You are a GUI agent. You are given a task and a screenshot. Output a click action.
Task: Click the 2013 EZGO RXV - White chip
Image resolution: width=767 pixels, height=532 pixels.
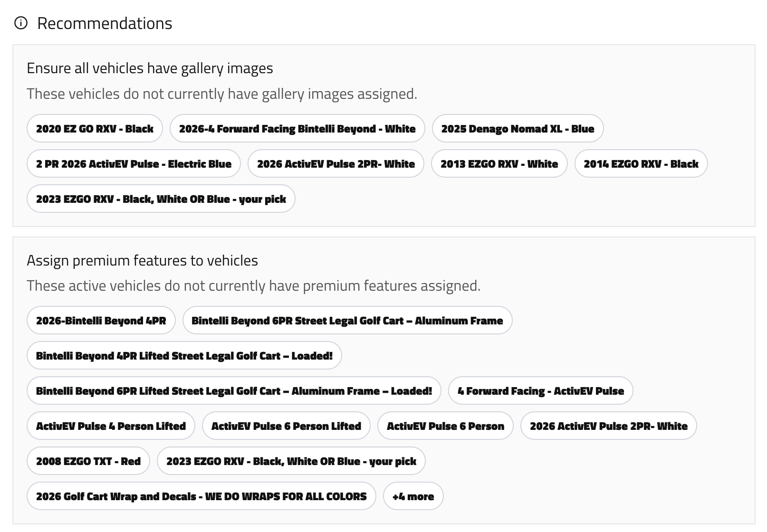point(499,163)
